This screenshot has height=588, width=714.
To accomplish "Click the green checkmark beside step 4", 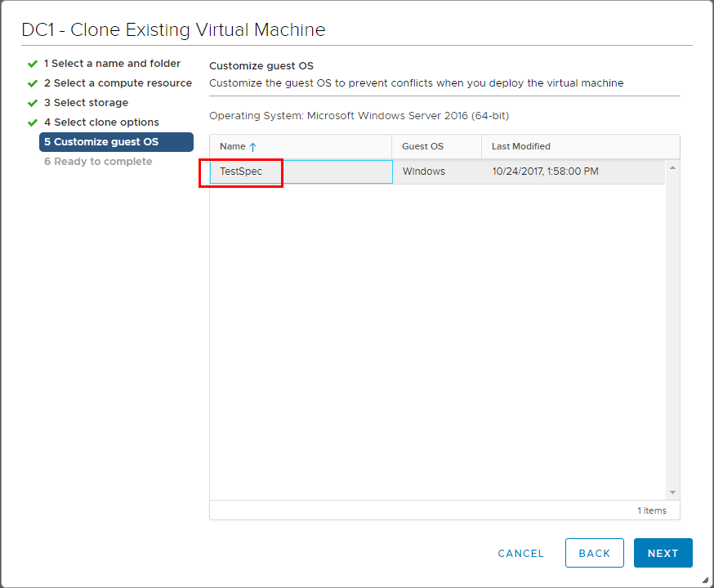I will 33,122.
